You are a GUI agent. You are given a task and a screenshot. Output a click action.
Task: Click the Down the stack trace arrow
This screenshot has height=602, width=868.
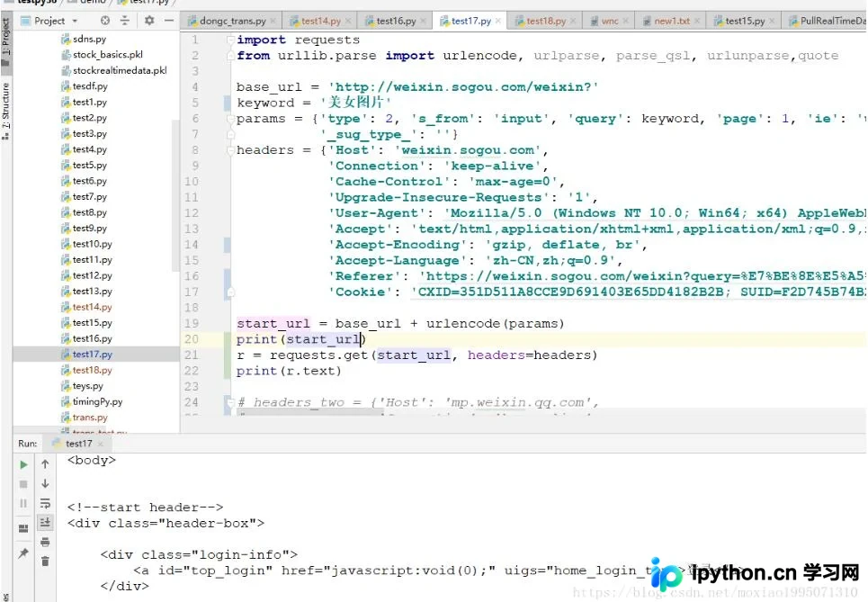(45, 484)
